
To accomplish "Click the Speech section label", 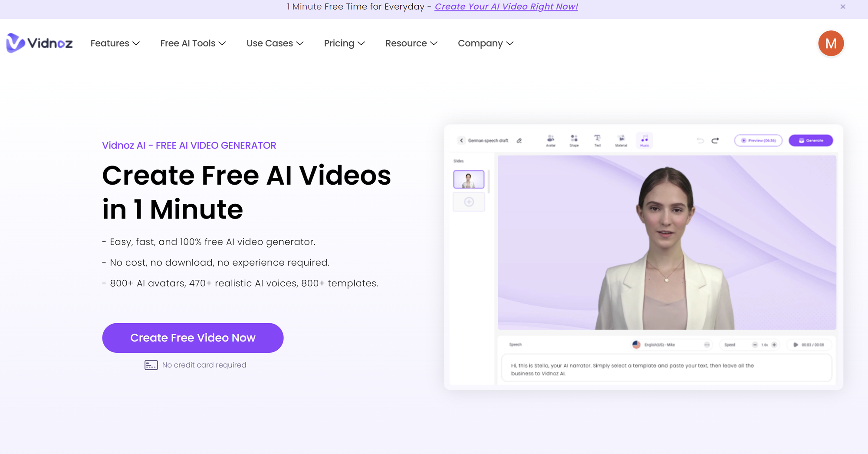I will 515,345.
